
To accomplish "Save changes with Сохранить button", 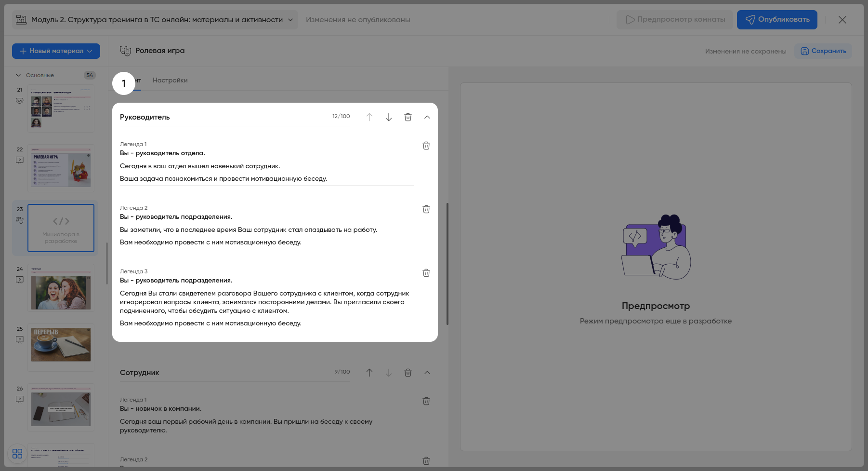I will (823, 51).
